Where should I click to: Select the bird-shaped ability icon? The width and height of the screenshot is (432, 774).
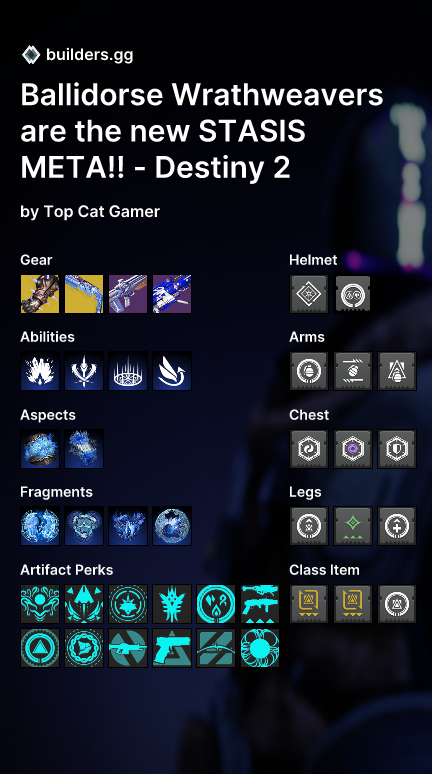[172, 371]
